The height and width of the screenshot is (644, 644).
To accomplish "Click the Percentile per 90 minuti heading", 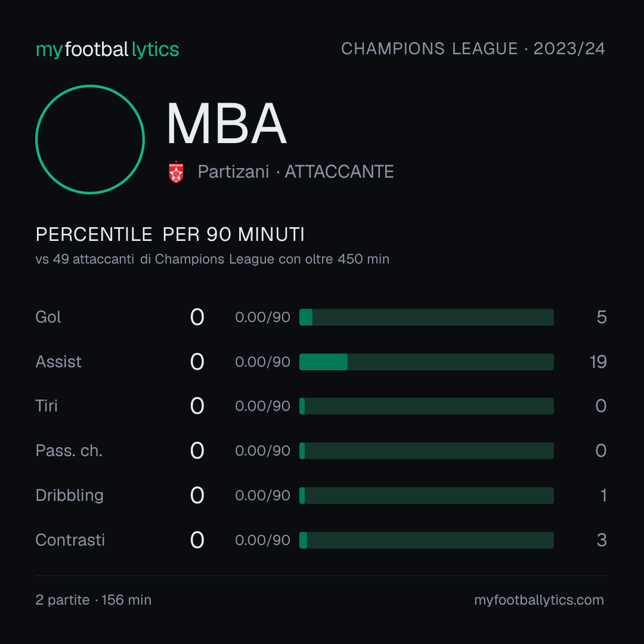I will 170,234.
